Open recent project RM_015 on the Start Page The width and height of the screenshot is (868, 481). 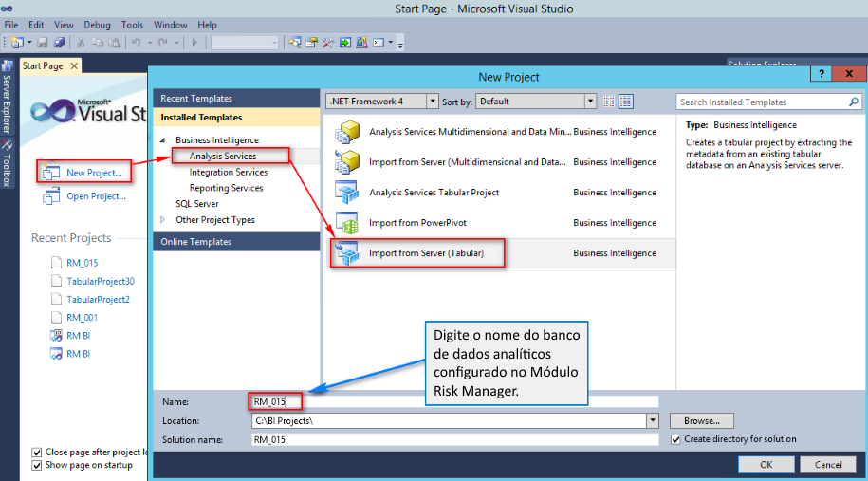(82, 263)
